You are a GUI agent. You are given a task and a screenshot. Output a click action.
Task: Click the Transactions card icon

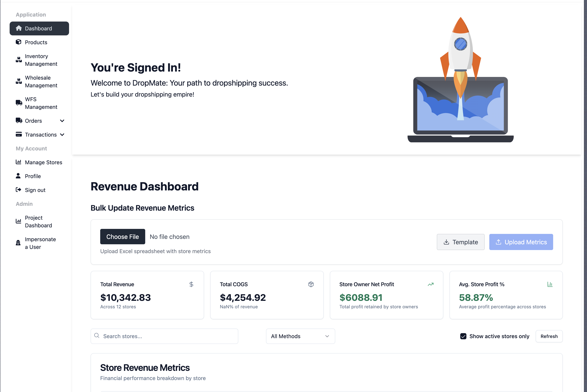click(19, 134)
